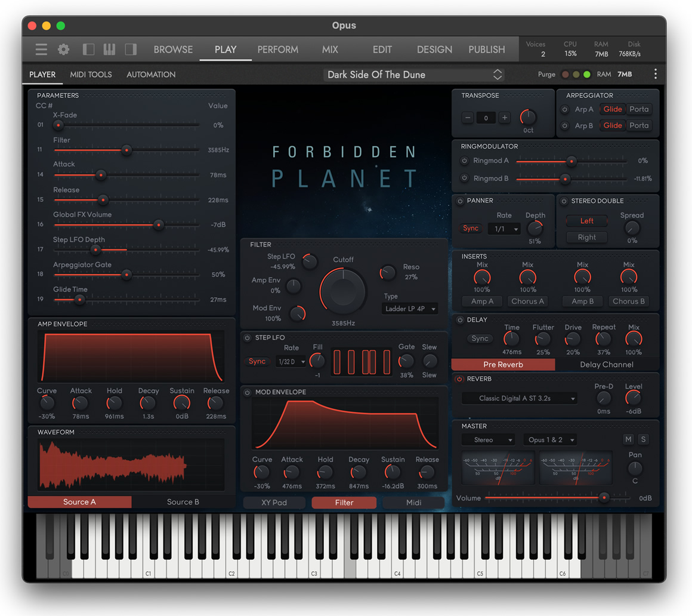Click the Stereo Double Spread knob
This screenshot has width=692, height=616.
(x=632, y=228)
